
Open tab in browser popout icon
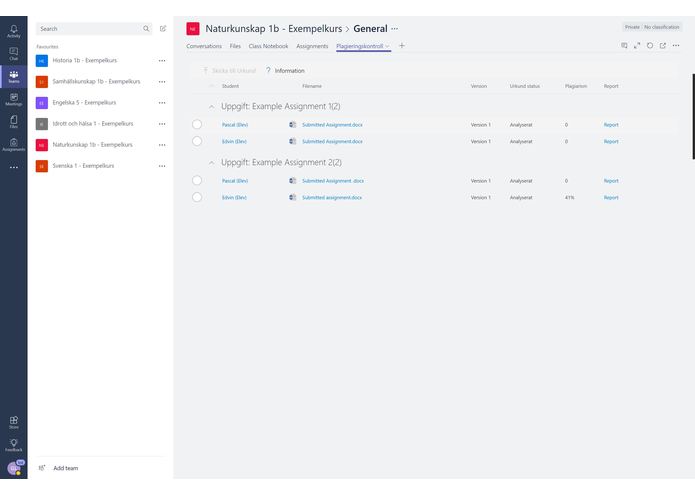point(663,46)
